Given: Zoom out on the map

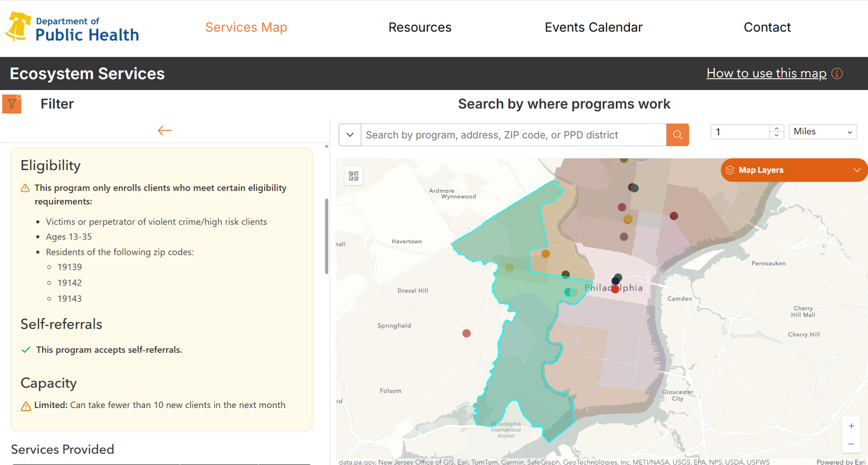Looking at the screenshot, I should click(x=851, y=444).
